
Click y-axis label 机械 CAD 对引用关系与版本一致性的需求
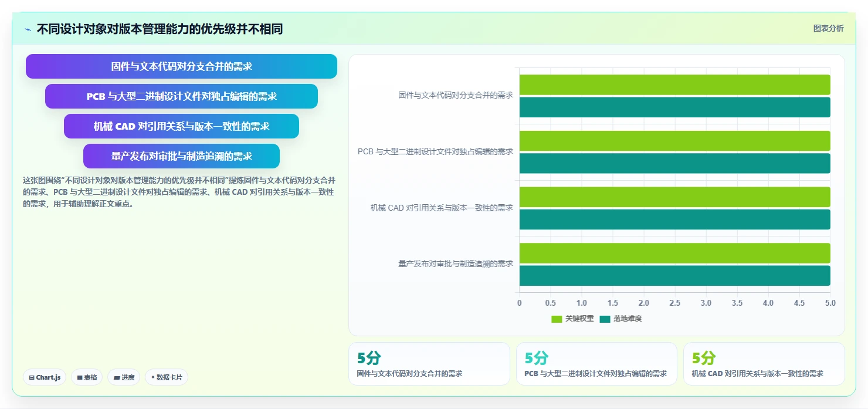click(442, 208)
